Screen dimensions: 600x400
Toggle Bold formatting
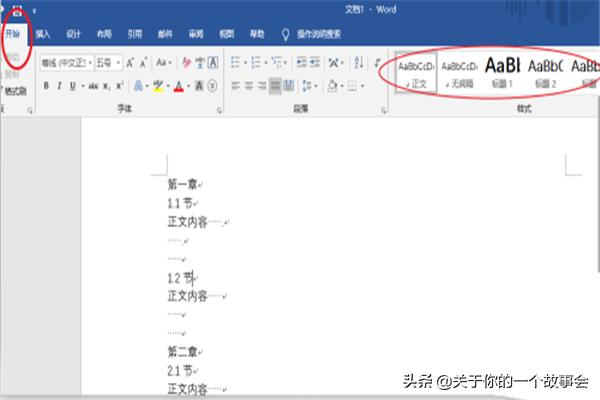pos(46,86)
